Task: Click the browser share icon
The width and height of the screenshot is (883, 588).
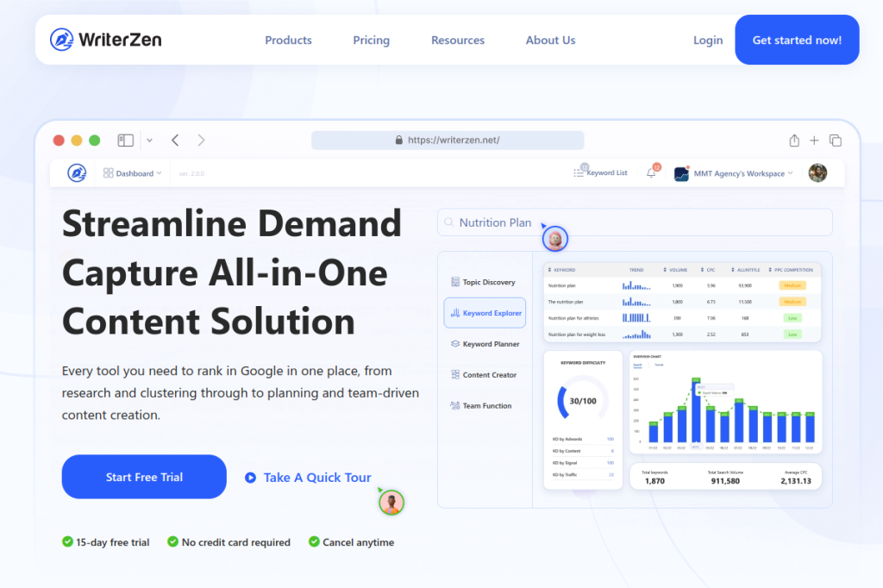Action: click(794, 141)
